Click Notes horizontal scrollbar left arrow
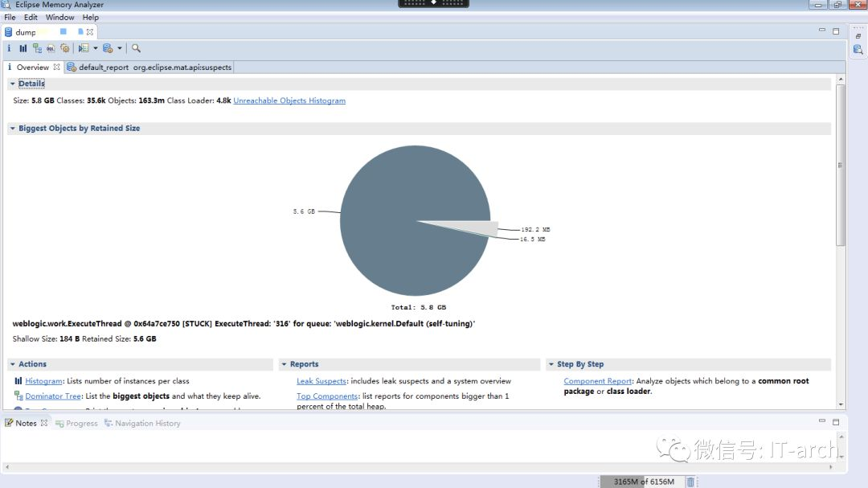Image resolution: width=868 pixels, height=488 pixels. pyautogui.click(x=7, y=467)
